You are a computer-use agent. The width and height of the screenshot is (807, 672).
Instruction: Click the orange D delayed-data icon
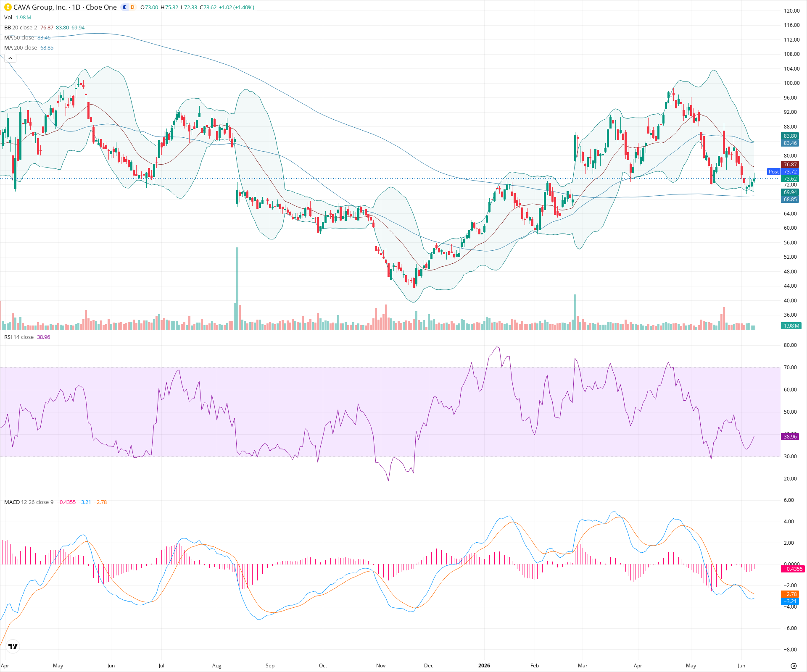[132, 7]
